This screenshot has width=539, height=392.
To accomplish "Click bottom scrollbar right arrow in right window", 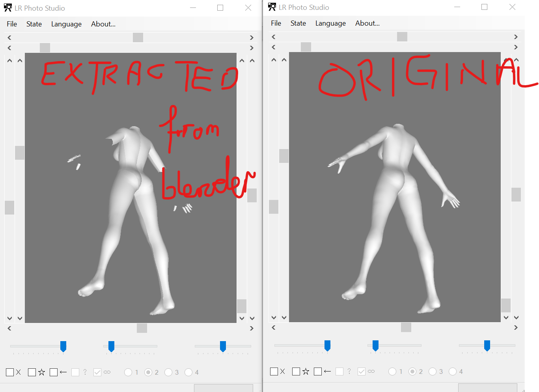I will pyautogui.click(x=516, y=327).
